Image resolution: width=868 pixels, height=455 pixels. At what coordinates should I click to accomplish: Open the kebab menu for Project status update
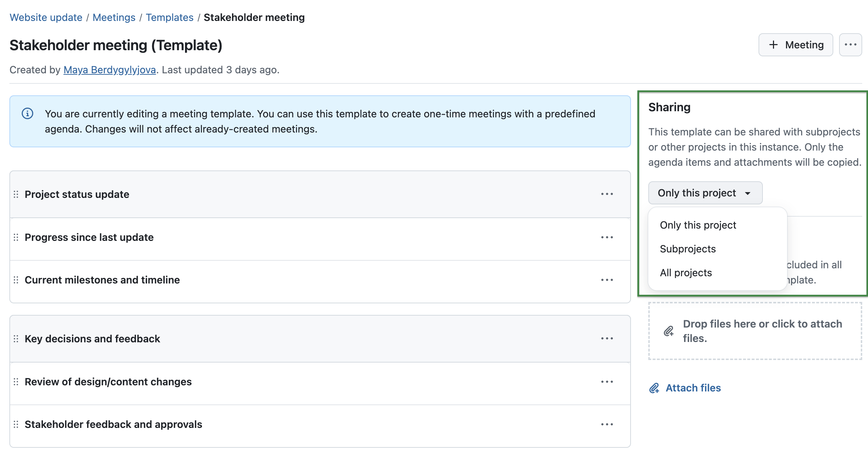(607, 194)
